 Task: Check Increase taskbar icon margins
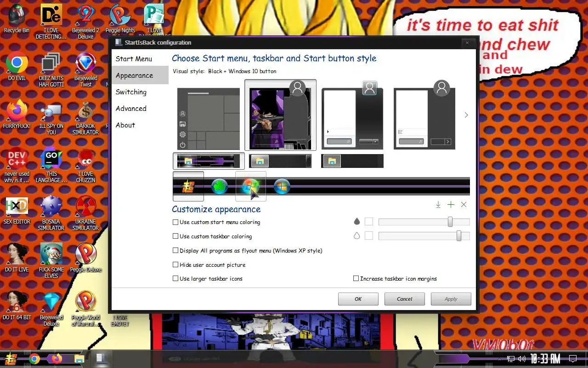tap(395, 279)
